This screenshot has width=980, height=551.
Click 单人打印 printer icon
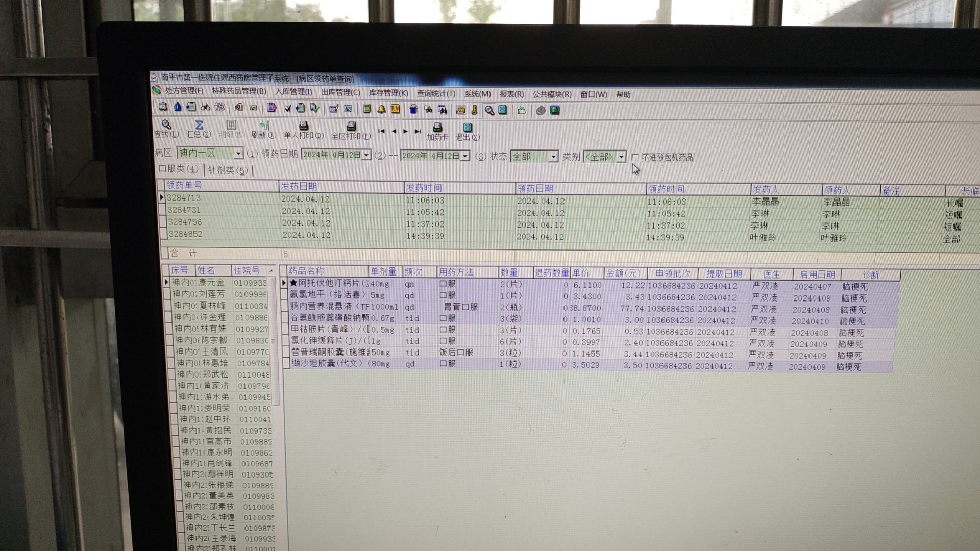pyautogui.click(x=304, y=126)
